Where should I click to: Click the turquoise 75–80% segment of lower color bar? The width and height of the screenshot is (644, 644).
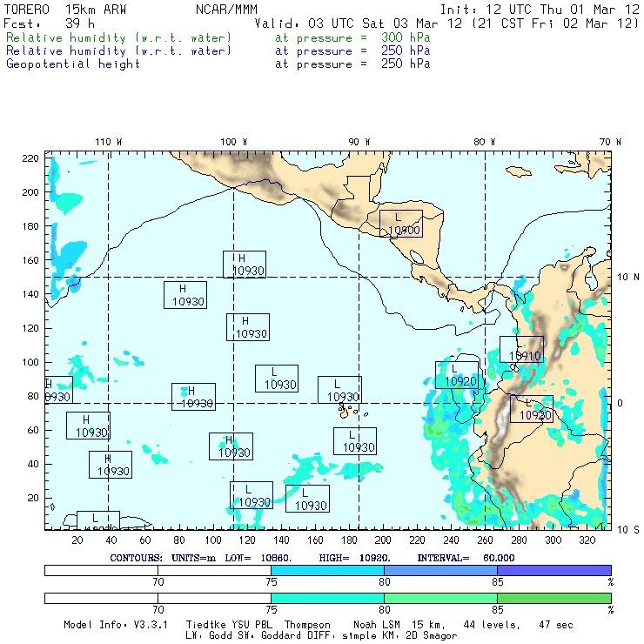point(327,598)
